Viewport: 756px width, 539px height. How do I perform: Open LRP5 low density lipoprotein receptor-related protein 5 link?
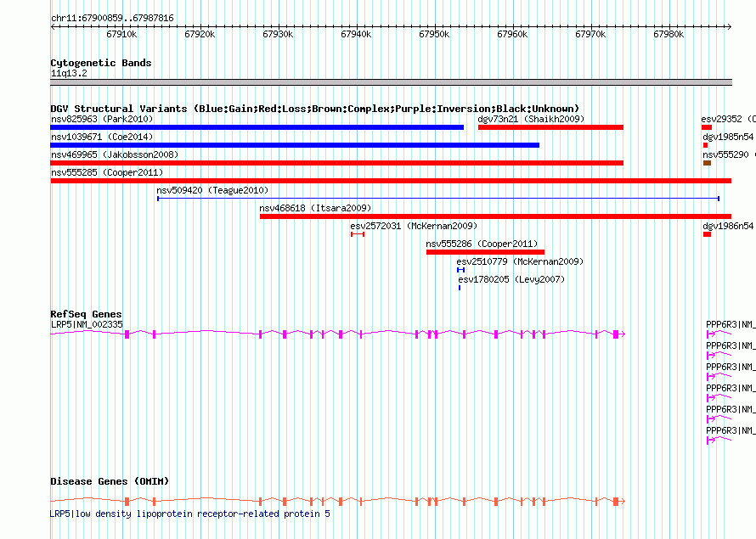click(190, 514)
